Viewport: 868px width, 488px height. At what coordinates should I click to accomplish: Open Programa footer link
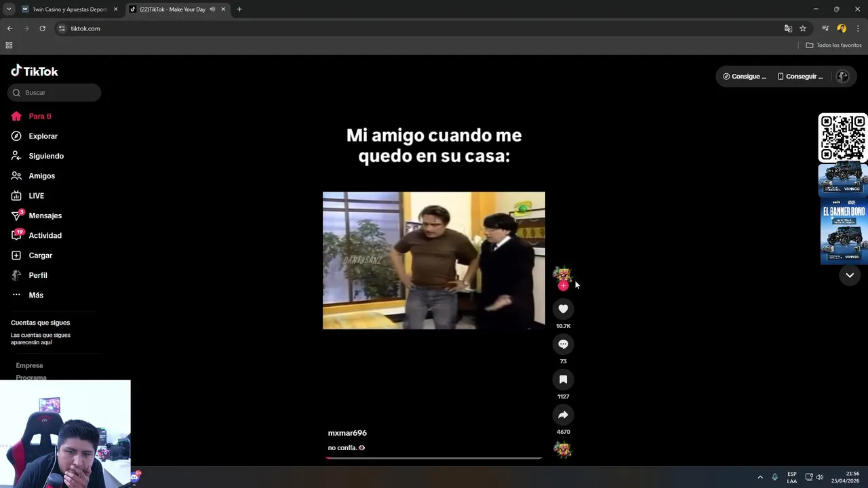pyautogui.click(x=31, y=377)
